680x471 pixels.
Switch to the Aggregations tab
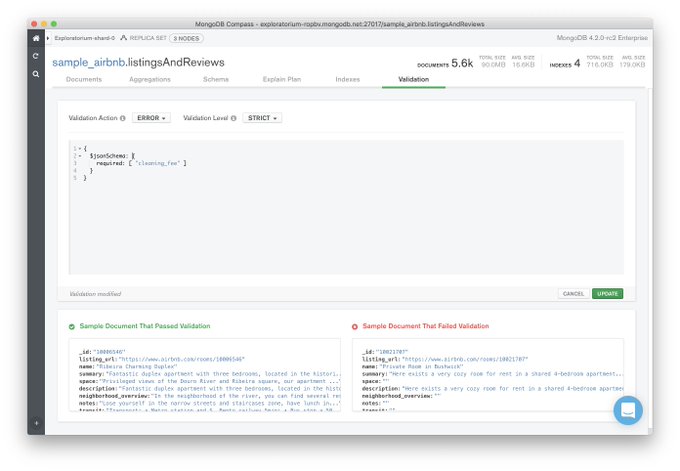[x=150, y=79]
